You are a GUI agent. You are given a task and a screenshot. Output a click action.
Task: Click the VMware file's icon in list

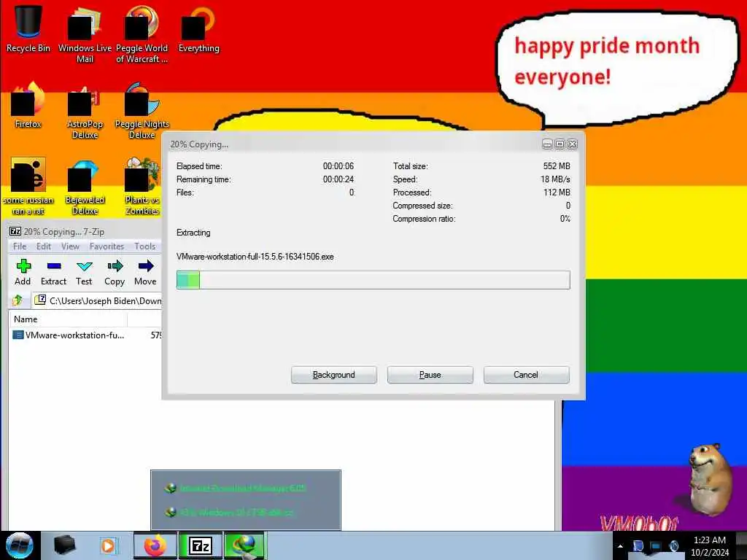tap(18, 335)
